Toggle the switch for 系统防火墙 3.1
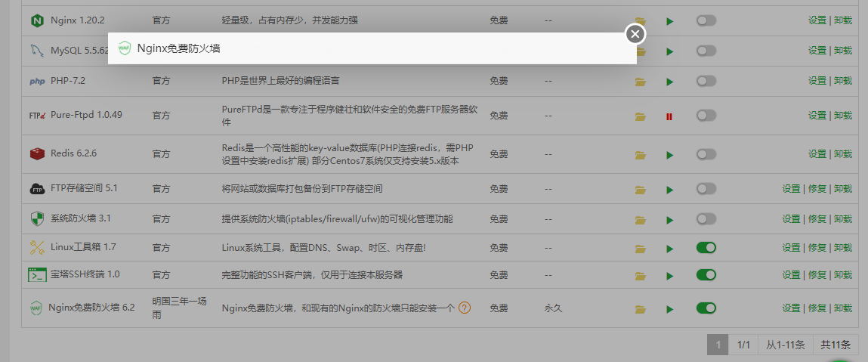The width and height of the screenshot is (868, 362). click(706, 219)
